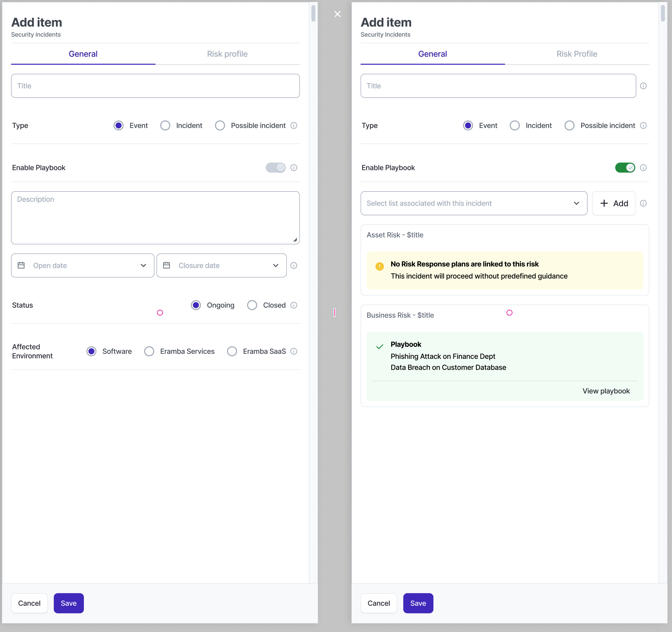The width and height of the screenshot is (672, 632).
Task: Click info icon beside the Add button
Action: 643,203
